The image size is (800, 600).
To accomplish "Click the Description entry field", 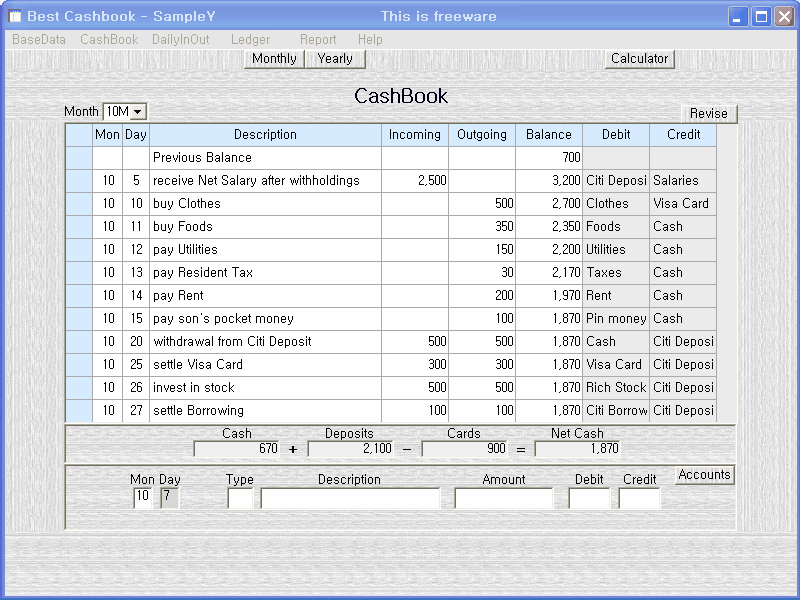I will (x=350, y=498).
